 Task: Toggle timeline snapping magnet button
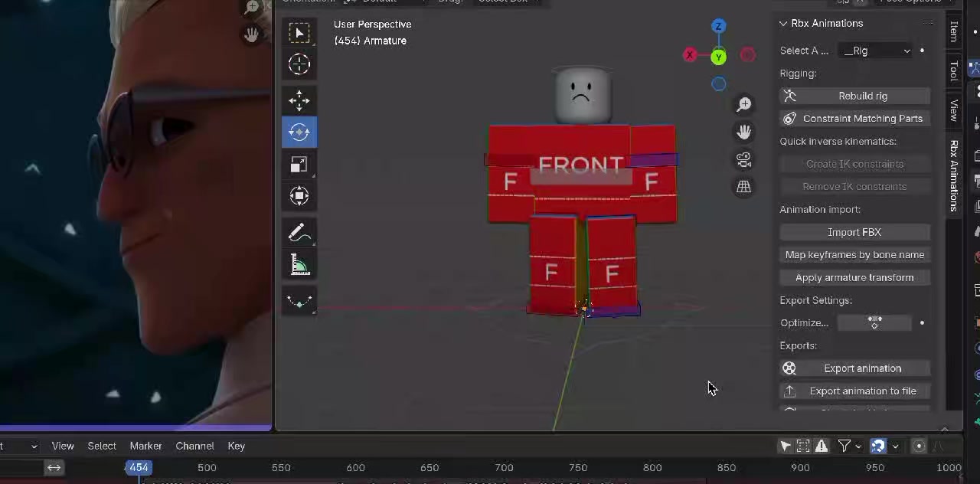coord(877,446)
